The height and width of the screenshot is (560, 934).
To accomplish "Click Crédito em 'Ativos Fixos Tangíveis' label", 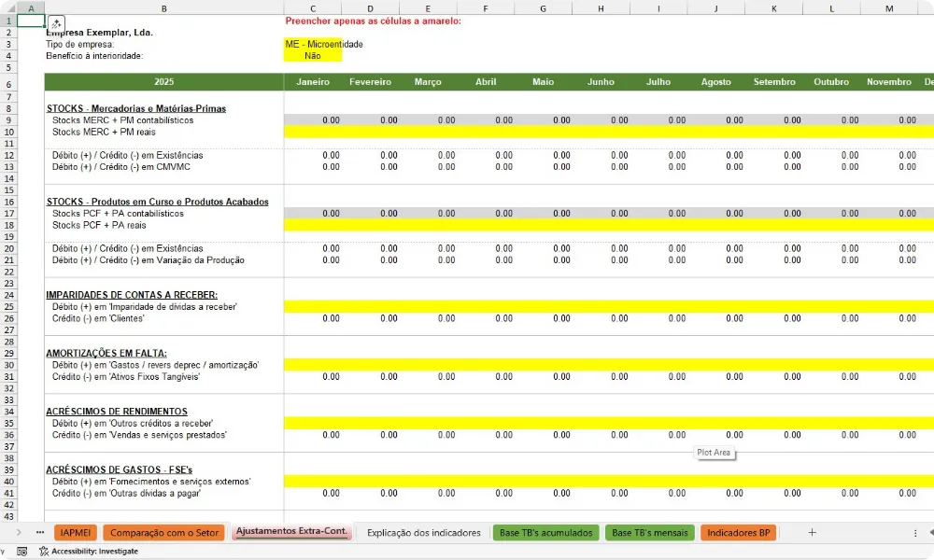I will click(x=126, y=377).
